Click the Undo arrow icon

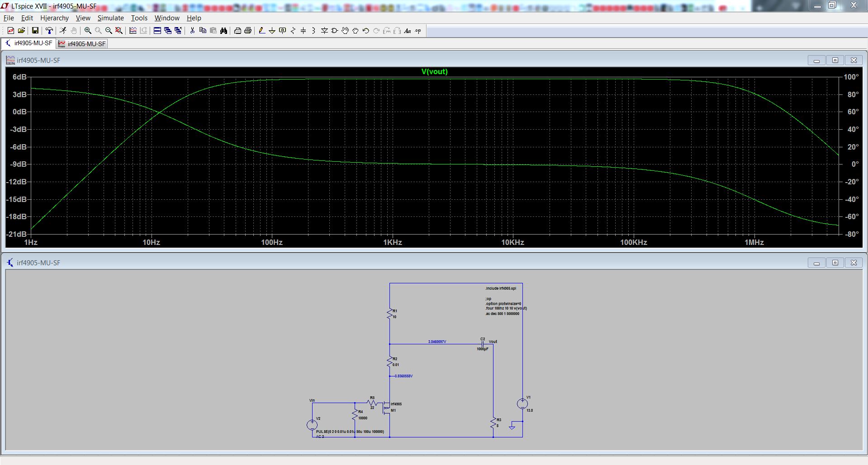click(x=366, y=31)
